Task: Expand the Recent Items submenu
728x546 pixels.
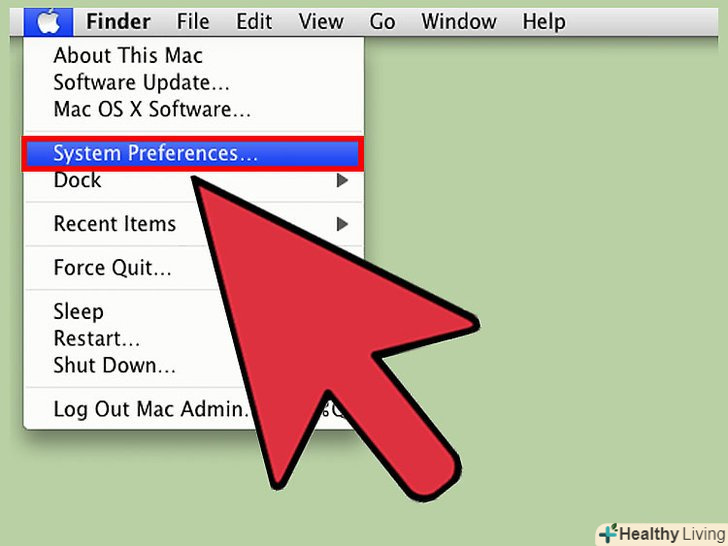Action: pos(342,224)
